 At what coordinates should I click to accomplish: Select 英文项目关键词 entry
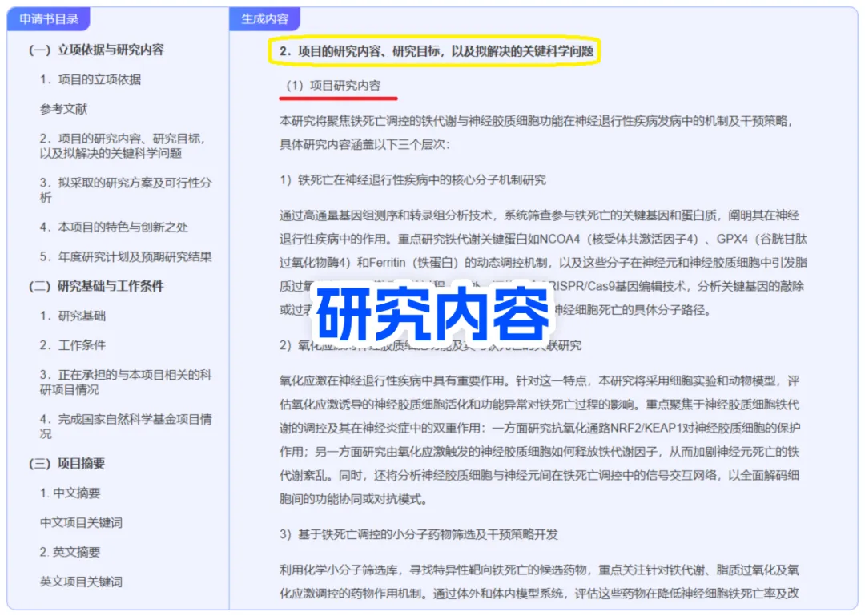pos(81,582)
